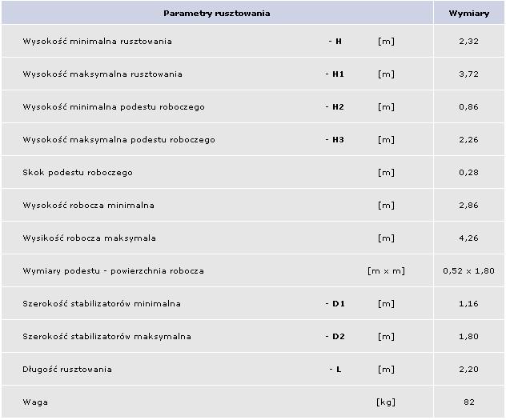The height and width of the screenshot is (420, 506).
Task: Select the 'Skok podestu roboczego' label
Action: tap(78, 173)
